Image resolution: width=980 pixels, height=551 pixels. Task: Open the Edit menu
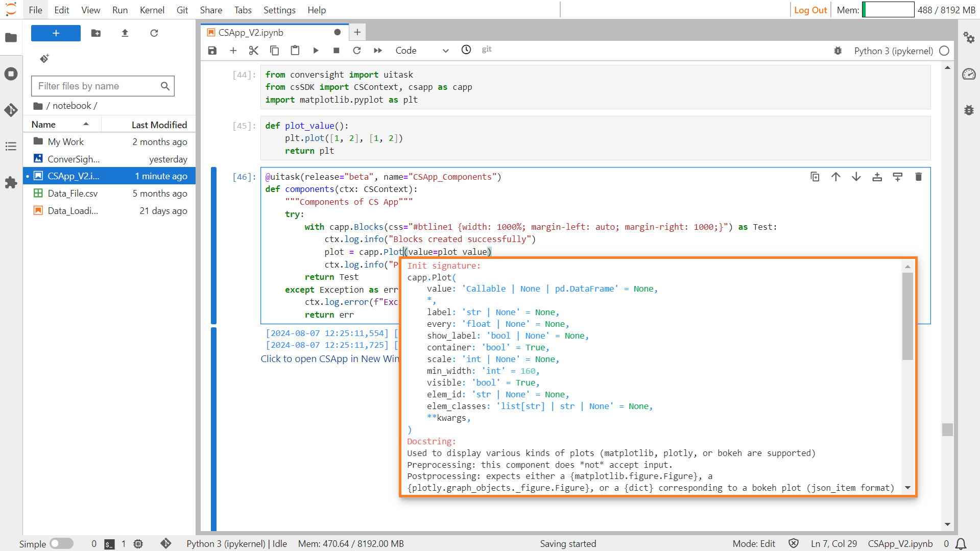click(61, 10)
